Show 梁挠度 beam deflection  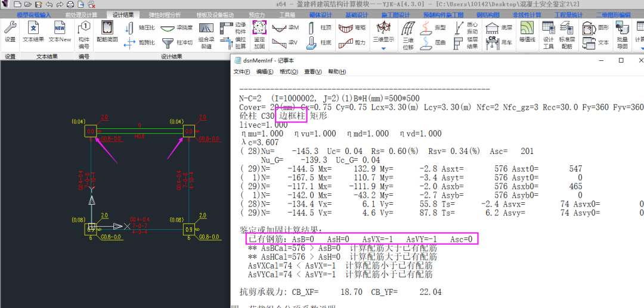point(177,29)
